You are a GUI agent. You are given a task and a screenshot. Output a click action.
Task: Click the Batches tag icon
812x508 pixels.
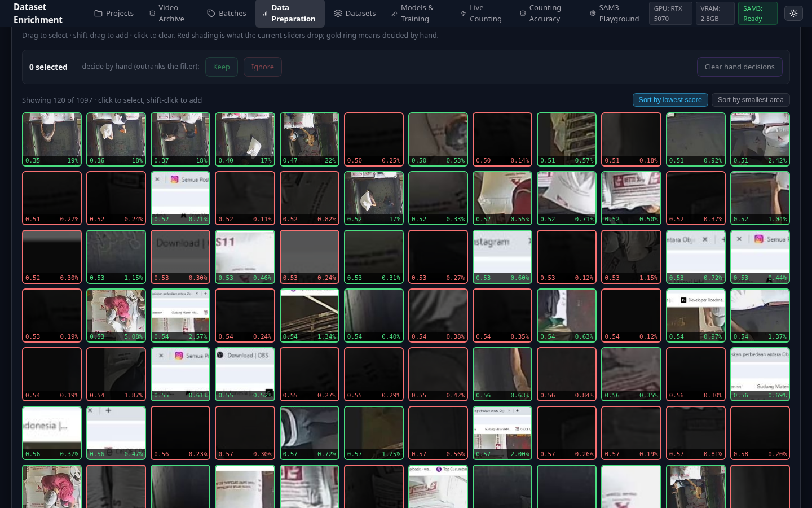[211, 14]
